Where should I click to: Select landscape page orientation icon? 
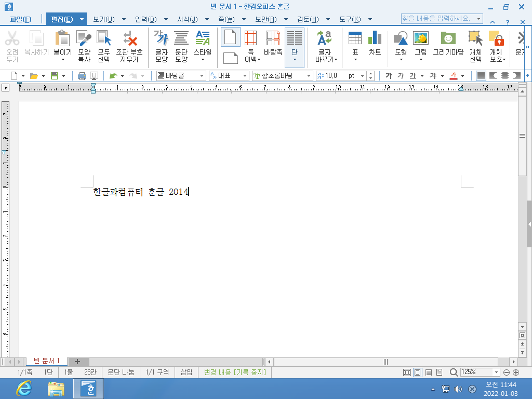pyautogui.click(x=230, y=58)
